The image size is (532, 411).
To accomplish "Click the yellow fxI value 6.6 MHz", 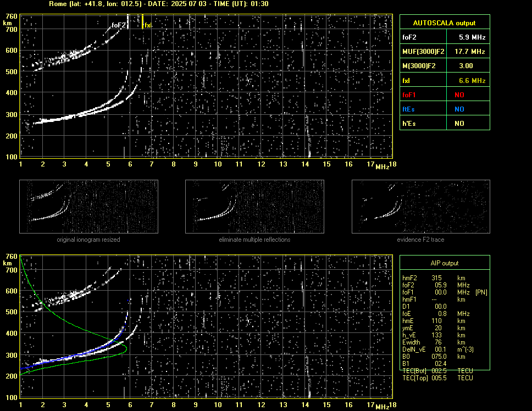I will pyautogui.click(x=472, y=81).
